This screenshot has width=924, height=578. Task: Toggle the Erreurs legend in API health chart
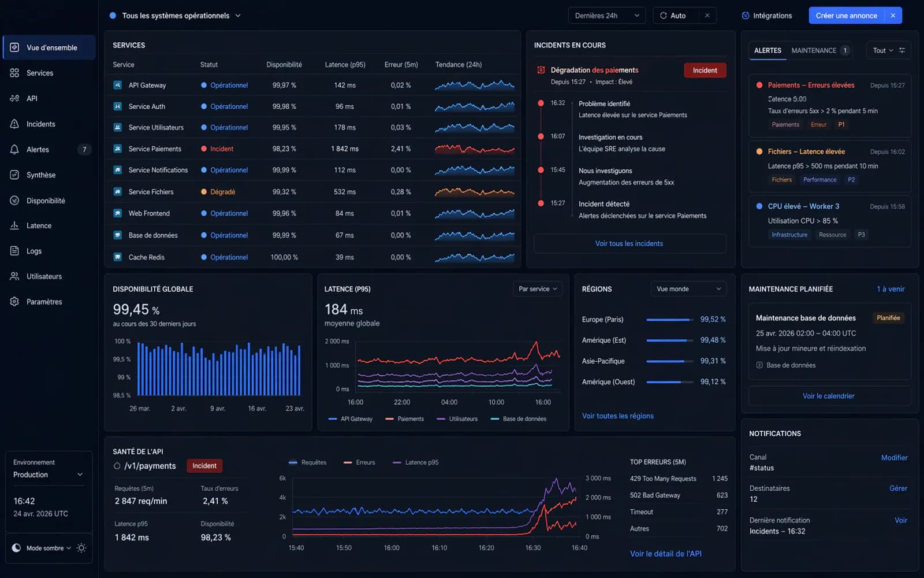pyautogui.click(x=359, y=462)
